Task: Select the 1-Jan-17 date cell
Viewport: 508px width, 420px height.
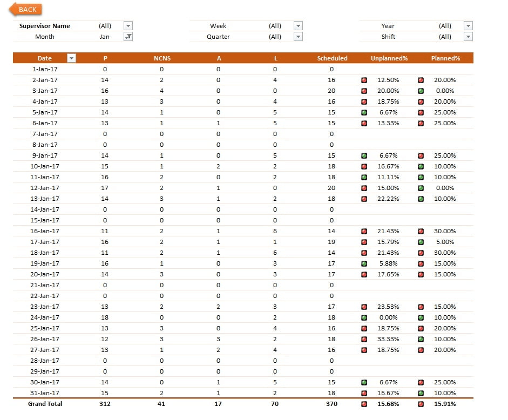Action: pos(45,69)
